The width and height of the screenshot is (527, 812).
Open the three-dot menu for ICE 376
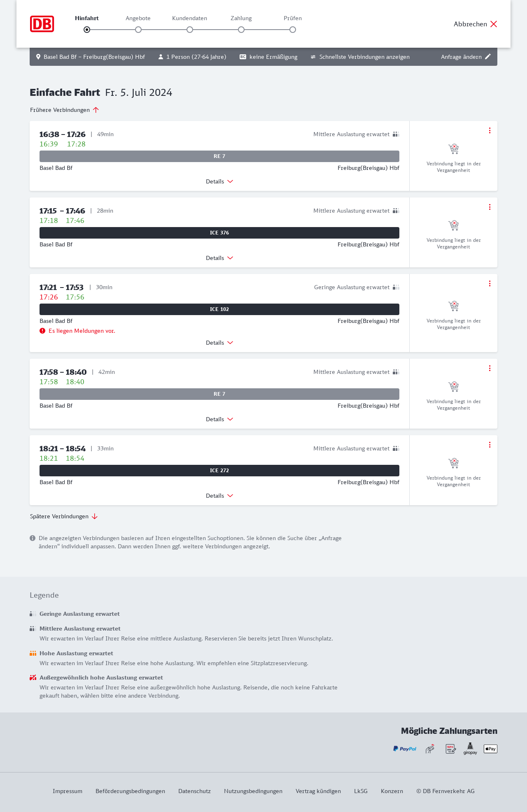coord(490,207)
